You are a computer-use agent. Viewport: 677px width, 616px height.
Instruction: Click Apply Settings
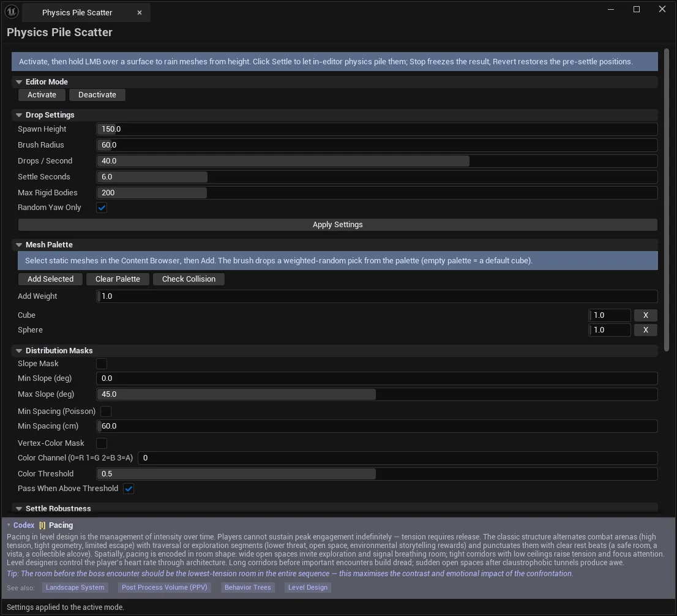(338, 225)
